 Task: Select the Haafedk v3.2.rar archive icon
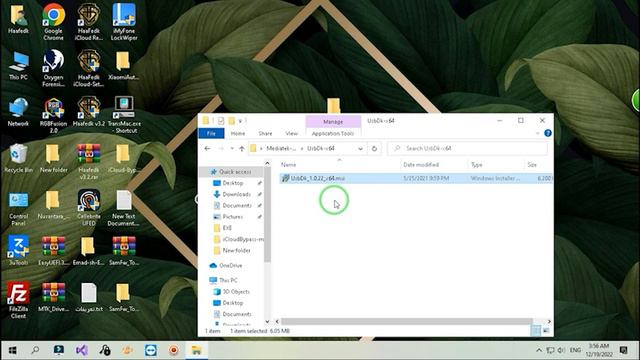pyautogui.click(x=89, y=162)
